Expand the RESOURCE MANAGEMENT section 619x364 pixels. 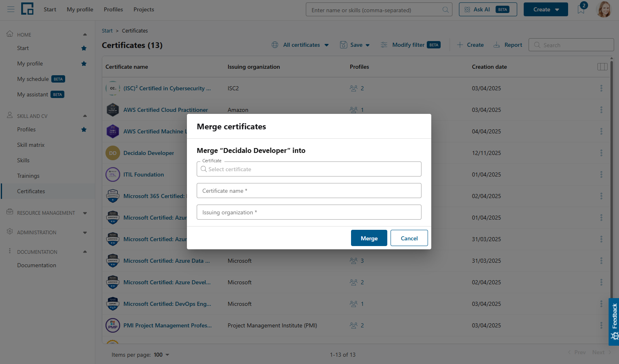85,213
